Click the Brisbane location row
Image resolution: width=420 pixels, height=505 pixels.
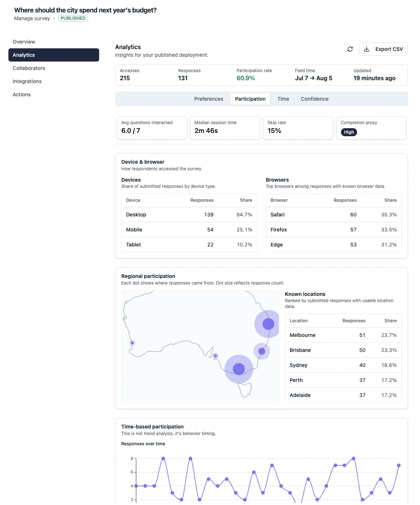coord(343,350)
